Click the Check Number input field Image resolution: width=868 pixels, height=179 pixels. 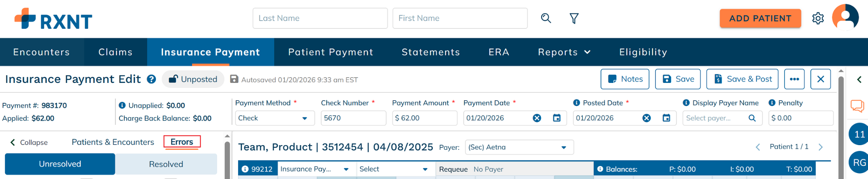click(x=353, y=118)
